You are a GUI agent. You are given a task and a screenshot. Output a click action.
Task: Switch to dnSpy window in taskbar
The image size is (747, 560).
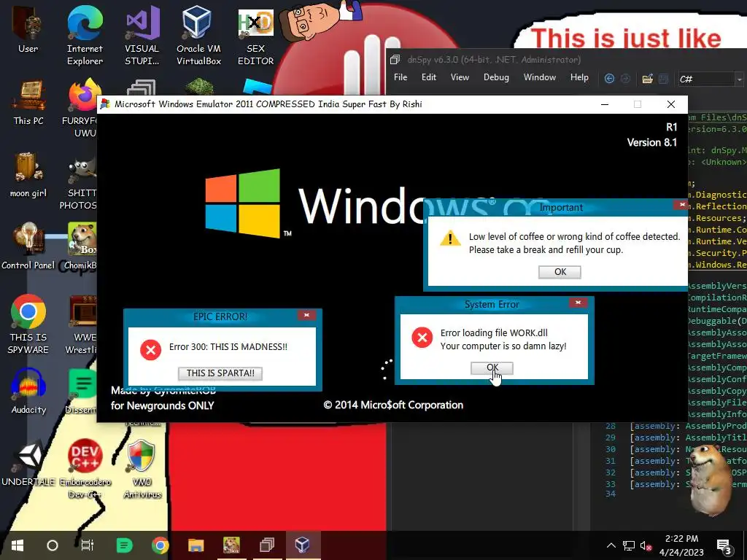click(267, 544)
